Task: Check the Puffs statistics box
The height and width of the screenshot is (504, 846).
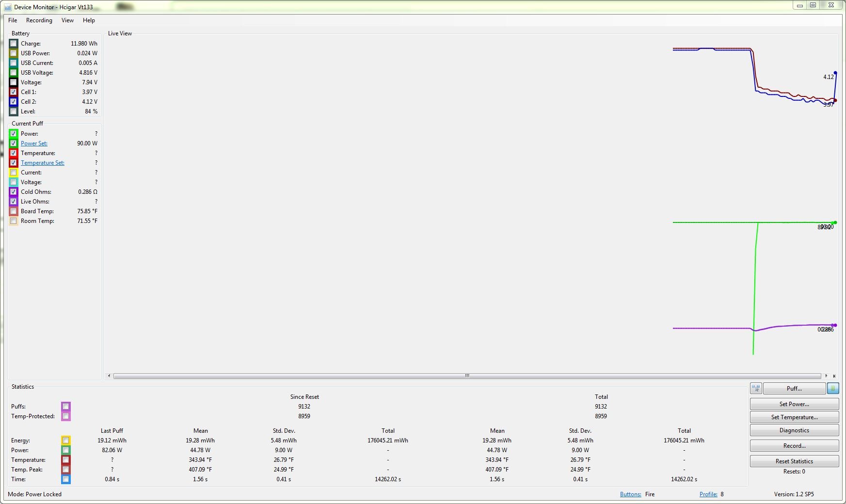Action: (66, 407)
